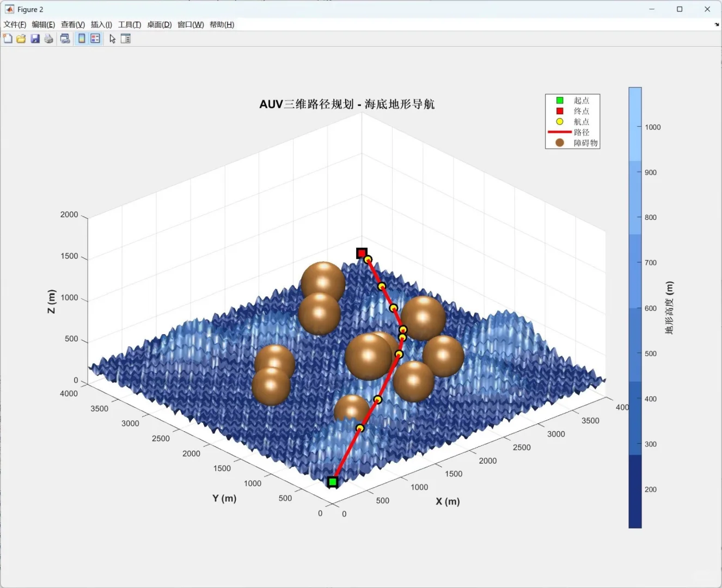Click the plot title AUV三维路径规划
The width and height of the screenshot is (722, 588).
coord(347,104)
